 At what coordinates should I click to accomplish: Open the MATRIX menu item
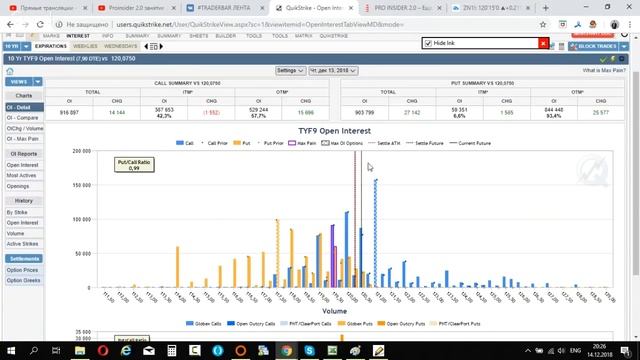click(303, 36)
